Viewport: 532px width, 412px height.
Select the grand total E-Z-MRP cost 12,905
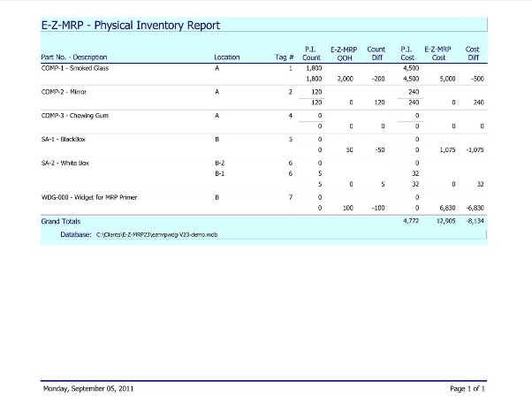coord(442,219)
